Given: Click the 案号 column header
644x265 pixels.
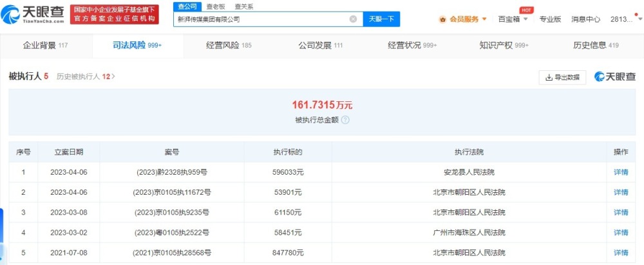Looking at the screenshot, I should click(x=172, y=152).
